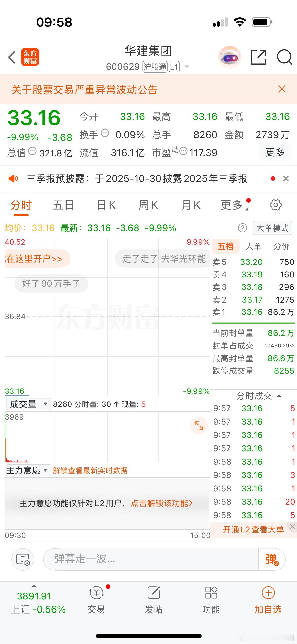This screenshot has width=297, height=644.
Task: Tap 跌停成交量 8255 row
Action: point(253,371)
